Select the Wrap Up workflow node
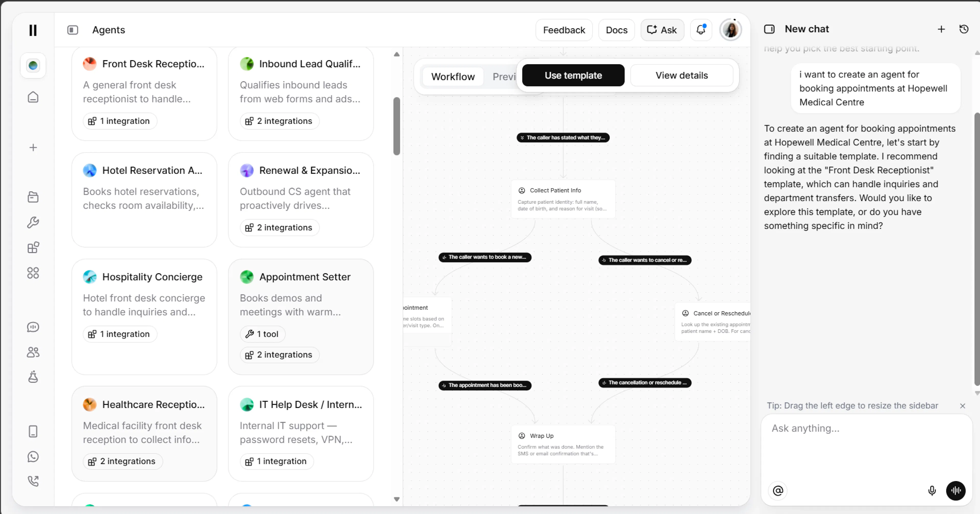980x514 pixels. [x=563, y=444]
